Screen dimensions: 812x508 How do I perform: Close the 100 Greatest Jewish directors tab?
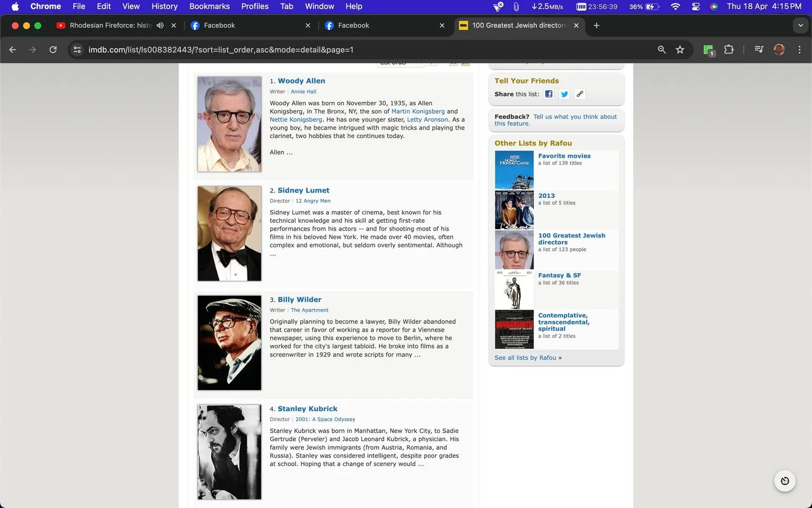click(x=576, y=25)
